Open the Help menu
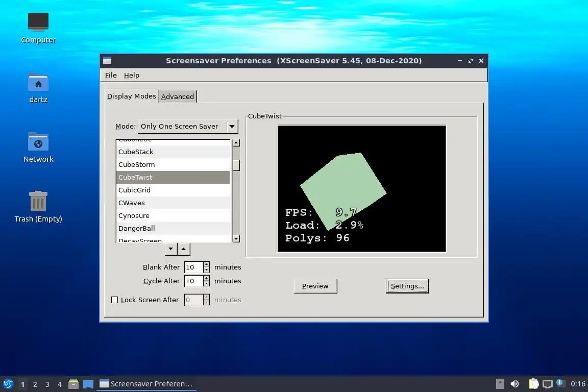 132,75
